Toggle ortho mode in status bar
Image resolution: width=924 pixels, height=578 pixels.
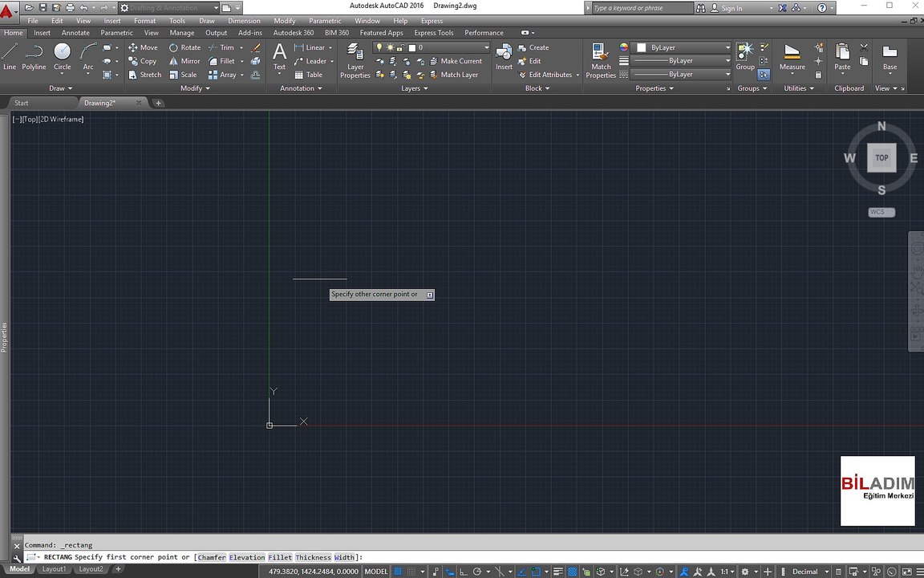[x=463, y=572]
